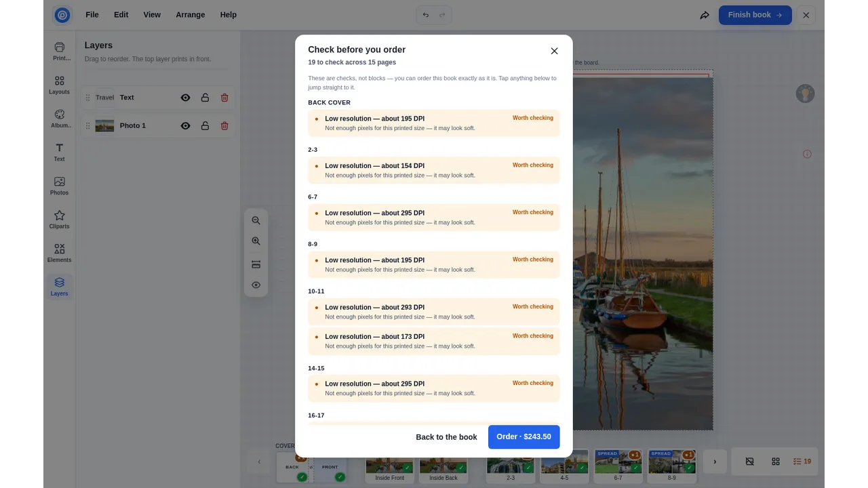Show previous pages in the page strip
This screenshot has width=868, height=488.
click(x=258, y=462)
